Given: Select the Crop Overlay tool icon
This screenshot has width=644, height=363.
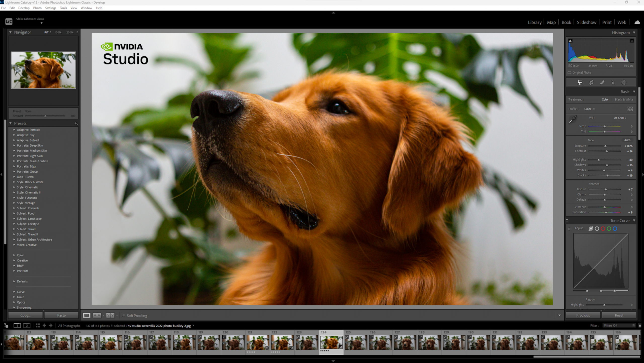Looking at the screenshot, I should click(x=591, y=82).
